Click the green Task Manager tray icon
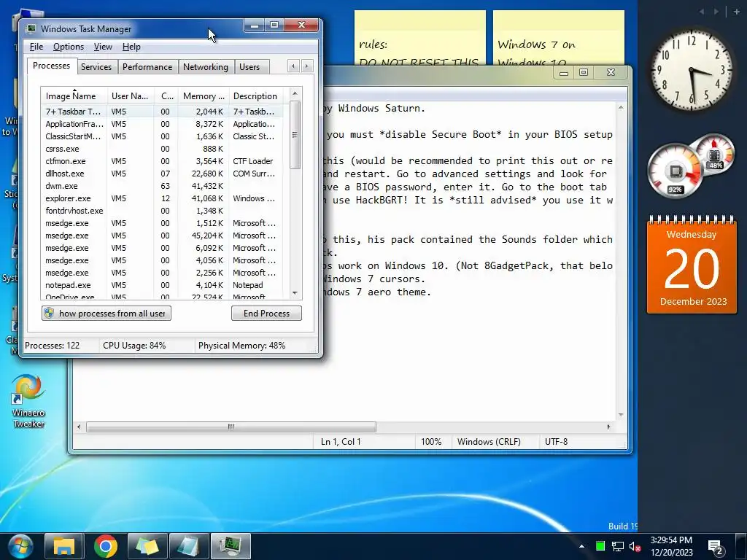747x560 pixels. (600, 546)
